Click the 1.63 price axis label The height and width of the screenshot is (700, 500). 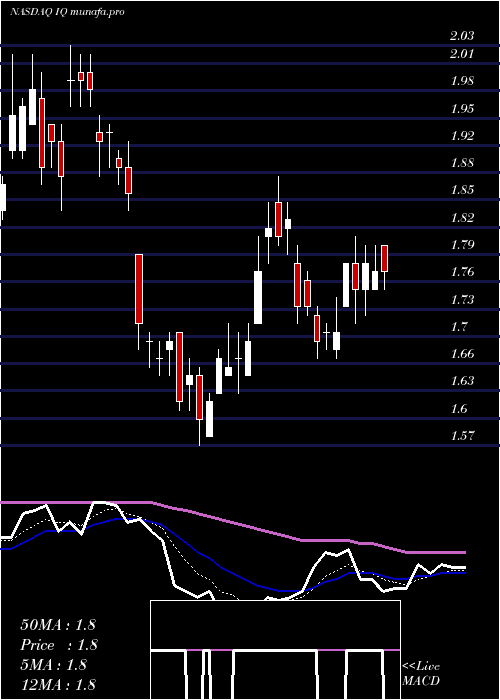click(x=462, y=381)
